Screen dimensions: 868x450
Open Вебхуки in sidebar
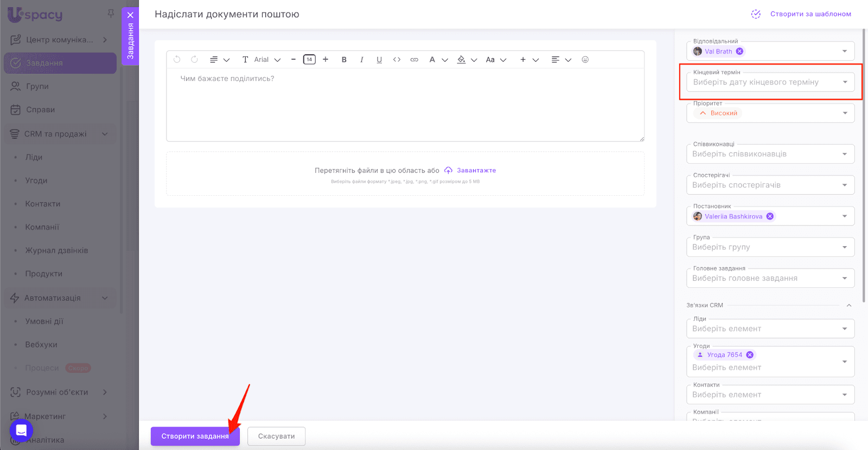point(41,344)
